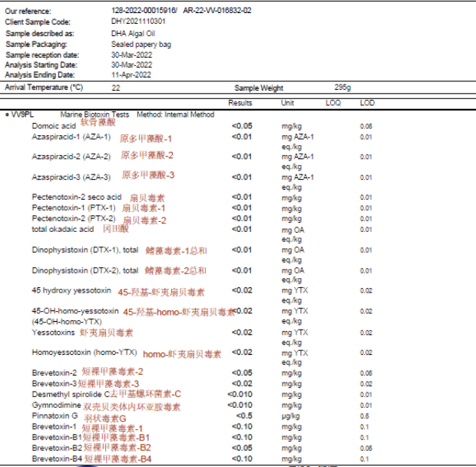The image size is (476, 467).
Task: Select the Homoyessotoxin (homo-YTX) label
Action: 84,353
